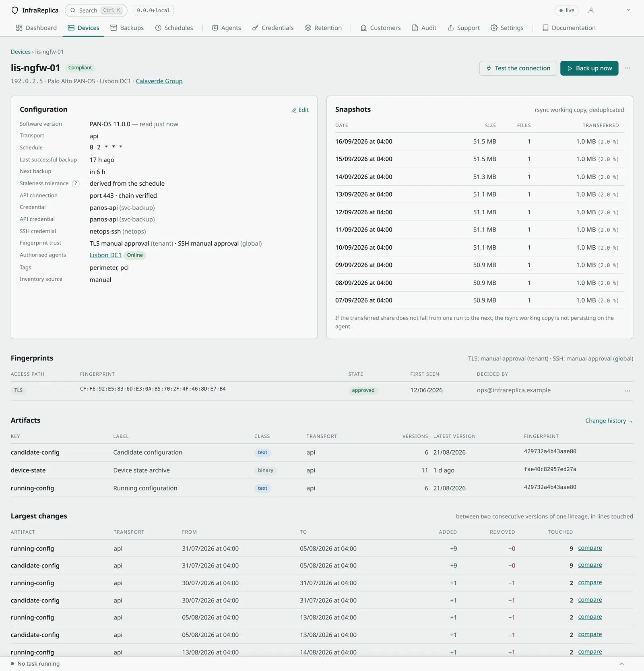
Task: Click the Back up now button
Action: pos(589,68)
